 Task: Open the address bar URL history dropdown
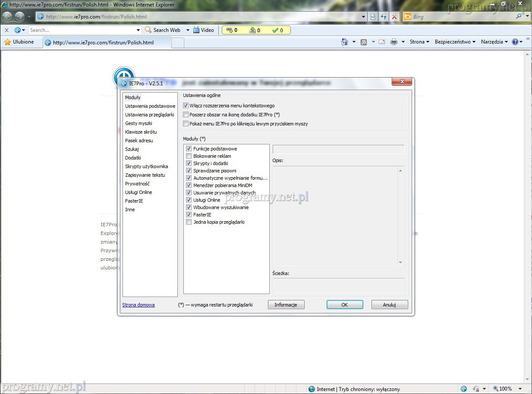tap(364, 17)
